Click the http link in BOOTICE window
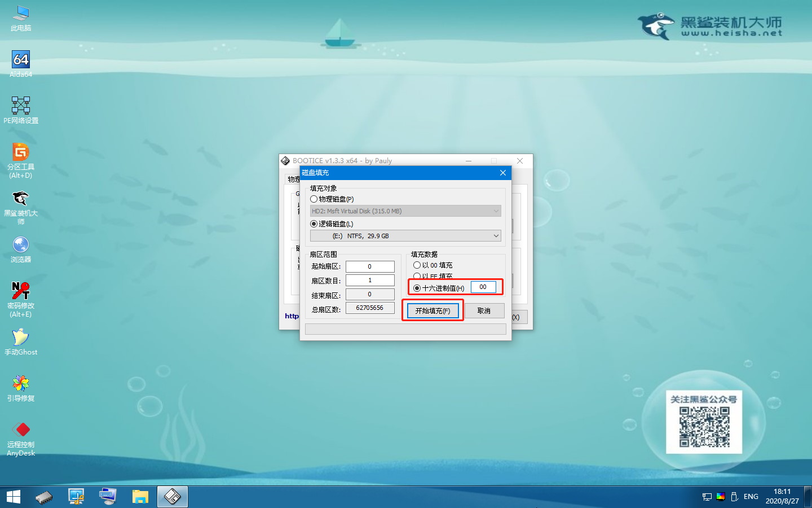Screen dimensions: 812x508 tap(292, 316)
